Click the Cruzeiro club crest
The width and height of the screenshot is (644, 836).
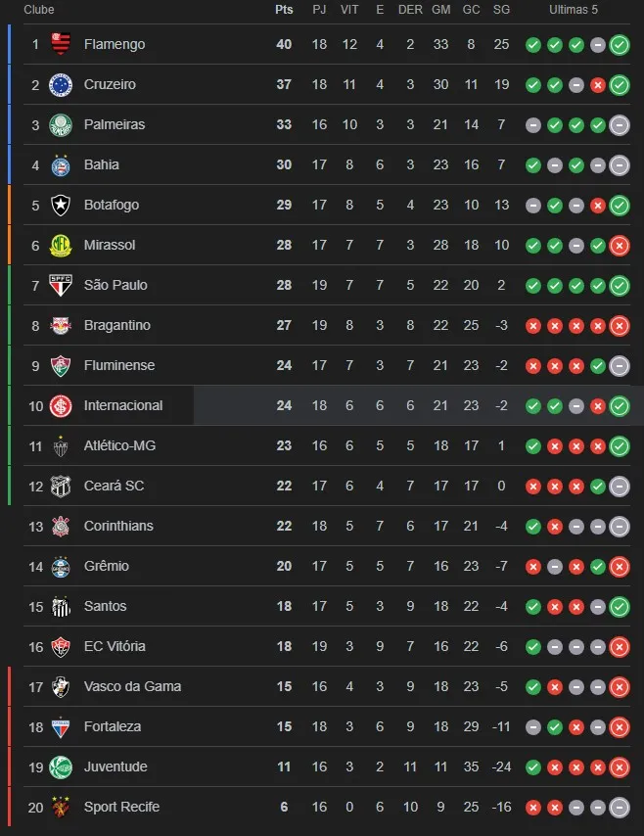[x=61, y=84]
